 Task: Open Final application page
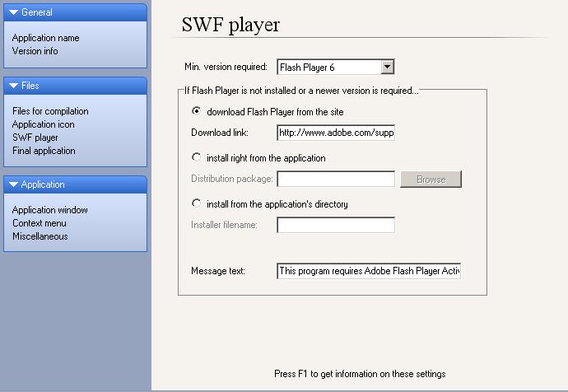[44, 151]
